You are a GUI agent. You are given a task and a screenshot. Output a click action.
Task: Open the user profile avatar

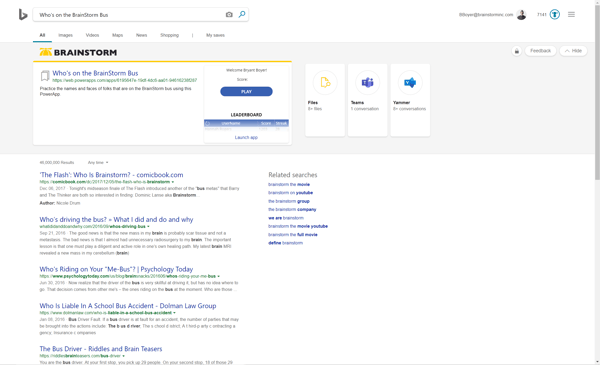pyautogui.click(x=521, y=15)
